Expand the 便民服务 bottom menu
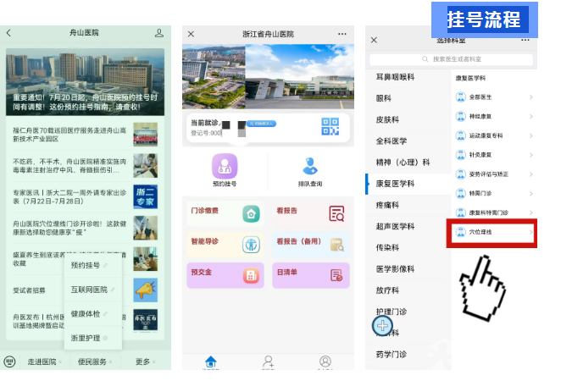Viewport: 561px width, 392px height. [x=94, y=362]
